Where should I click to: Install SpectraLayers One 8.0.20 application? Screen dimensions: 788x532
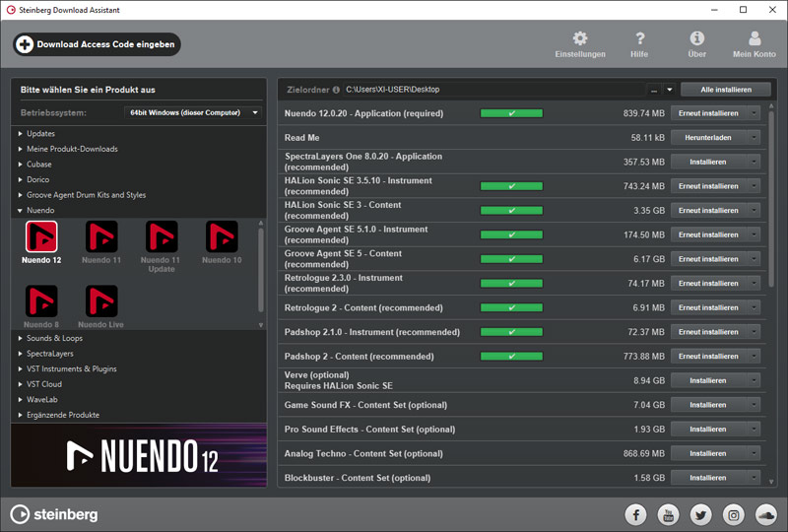tap(708, 162)
